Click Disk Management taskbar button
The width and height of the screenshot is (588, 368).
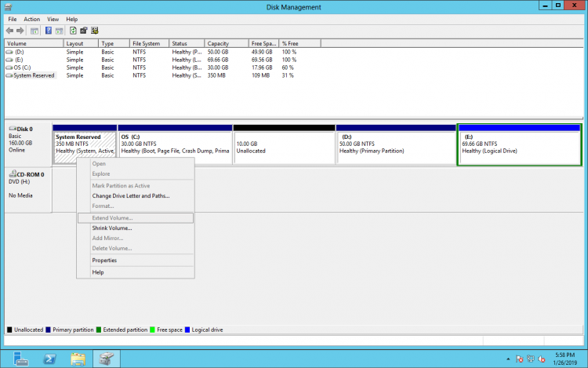(x=107, y=359)
